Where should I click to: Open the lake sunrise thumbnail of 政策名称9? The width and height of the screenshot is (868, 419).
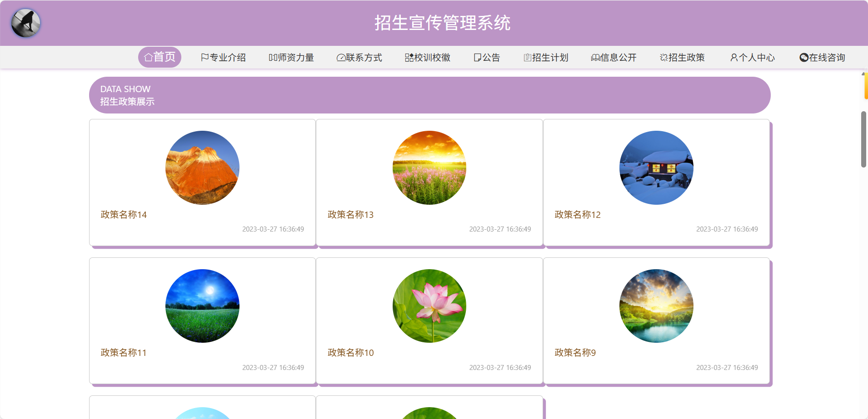656,306
